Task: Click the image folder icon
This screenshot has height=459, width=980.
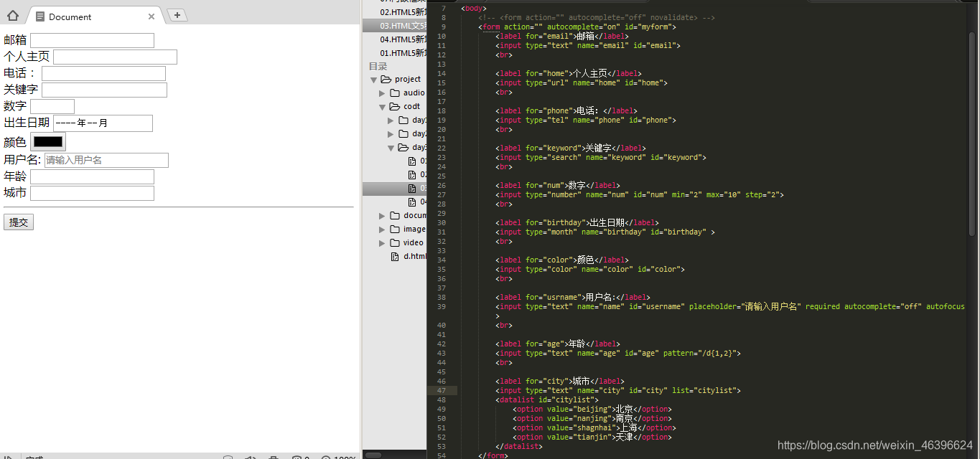Action: [x=395, y=229]
